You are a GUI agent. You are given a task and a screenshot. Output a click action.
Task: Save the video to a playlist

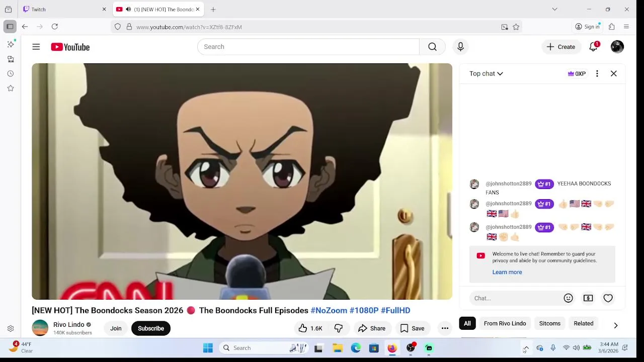click(413, 328)
